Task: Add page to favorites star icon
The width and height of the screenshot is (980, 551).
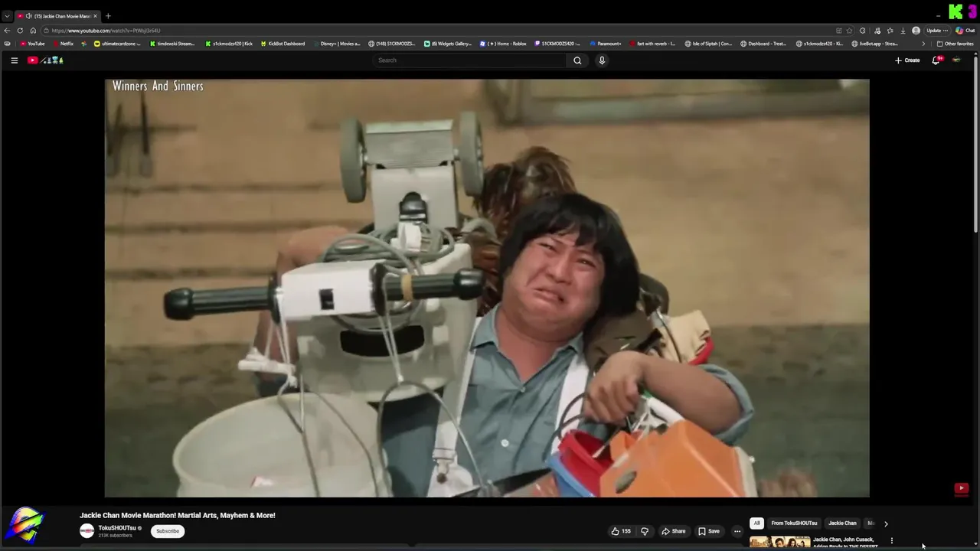Action: click(849, 31)
